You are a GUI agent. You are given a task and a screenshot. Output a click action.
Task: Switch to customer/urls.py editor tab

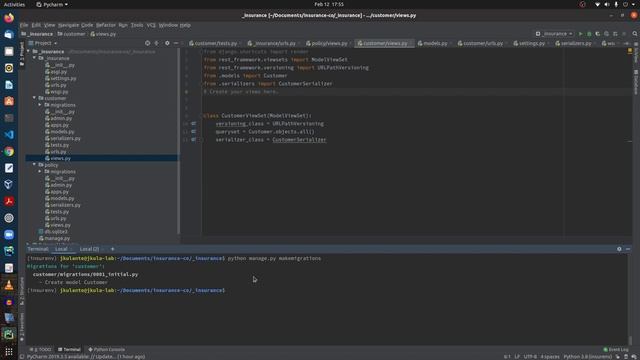[x=482, y=43]
